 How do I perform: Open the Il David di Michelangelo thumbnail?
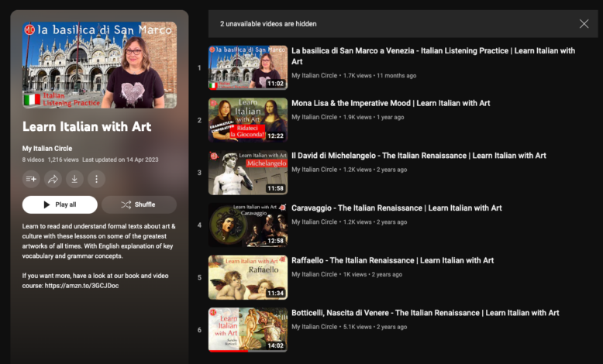[247, 173]
